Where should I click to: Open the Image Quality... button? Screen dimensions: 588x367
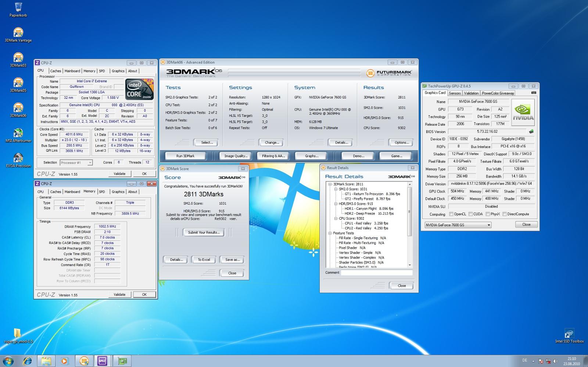coord(236,156)
